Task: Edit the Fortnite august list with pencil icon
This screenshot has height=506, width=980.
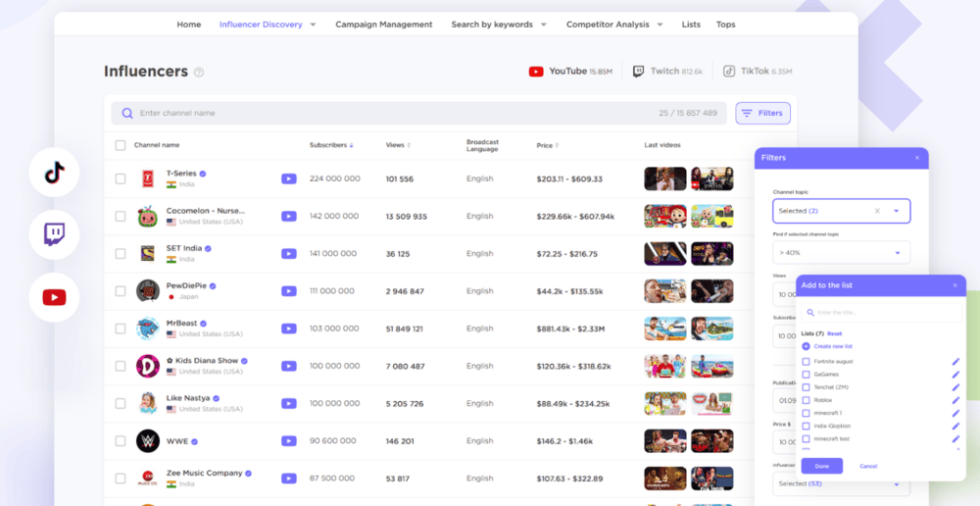Action: pyautogui.click(x=955, y=362)
